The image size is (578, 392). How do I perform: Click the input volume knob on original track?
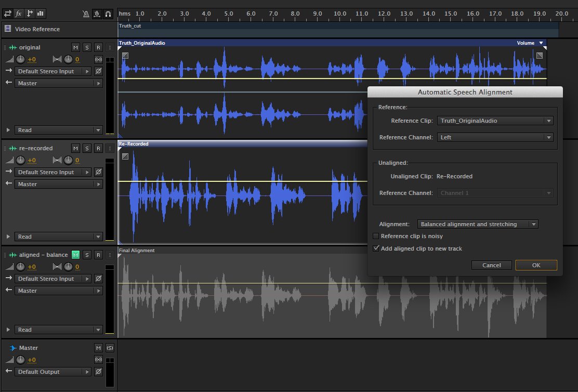tap(20, 59)
